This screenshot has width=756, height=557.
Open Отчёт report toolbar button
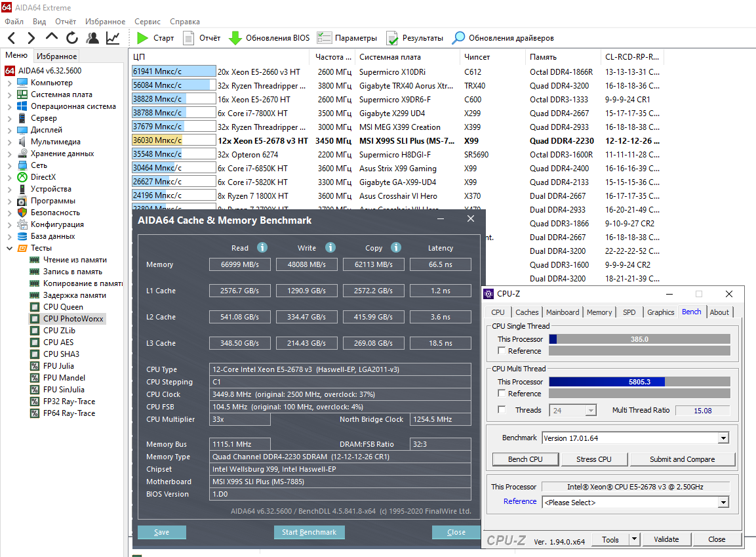[202, 37]
